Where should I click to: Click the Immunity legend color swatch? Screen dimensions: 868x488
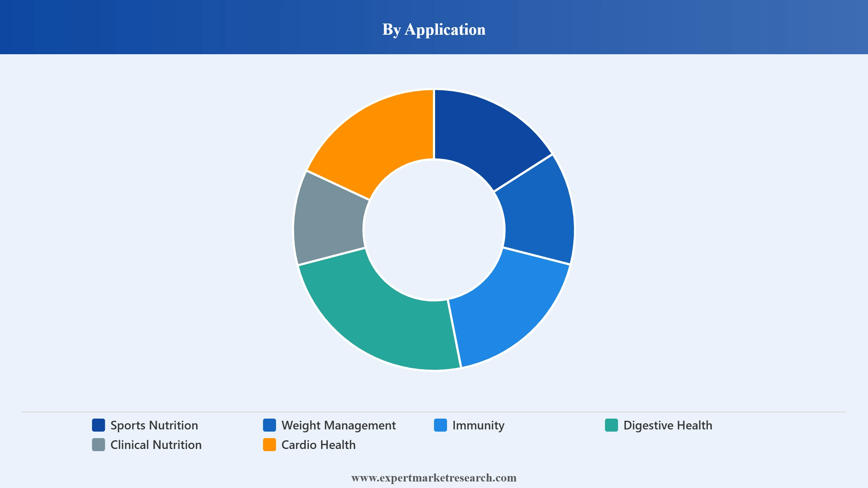(x=441, y=425)
